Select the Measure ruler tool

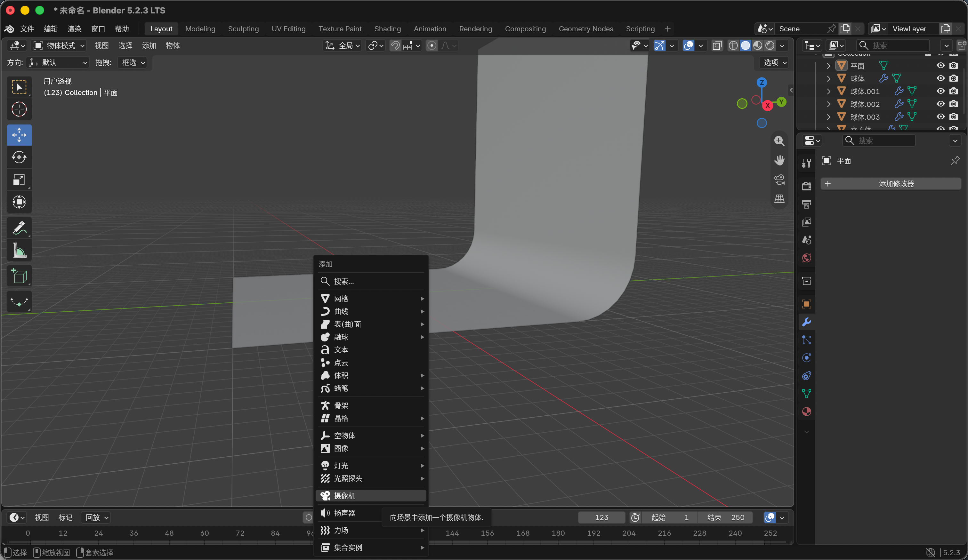click(19, 250)
